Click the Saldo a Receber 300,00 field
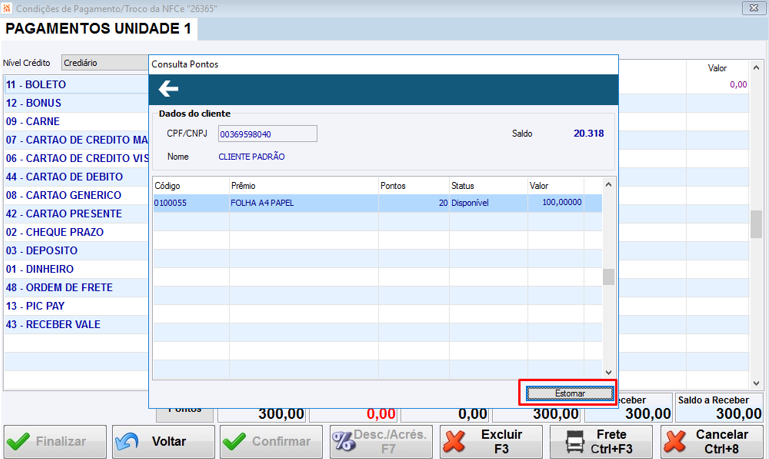Image resolution: width=769 pixels, height=459 pixels. click(719, 408)
